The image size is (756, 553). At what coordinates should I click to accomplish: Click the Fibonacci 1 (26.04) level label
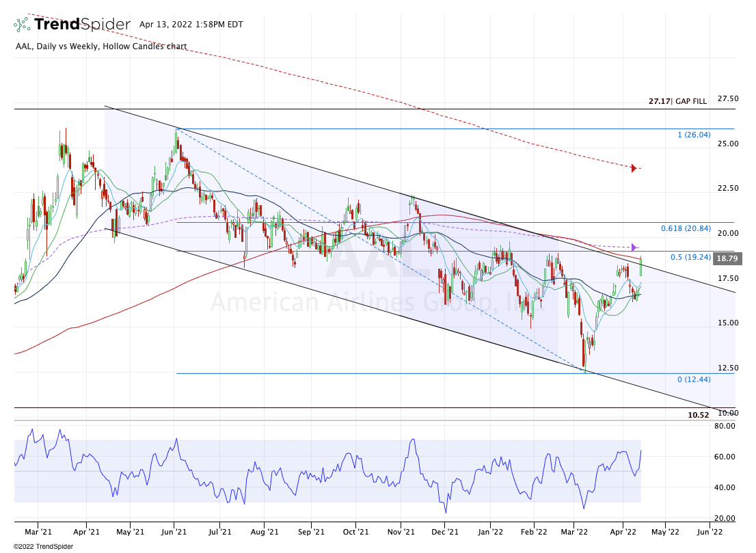click(694, 135)
